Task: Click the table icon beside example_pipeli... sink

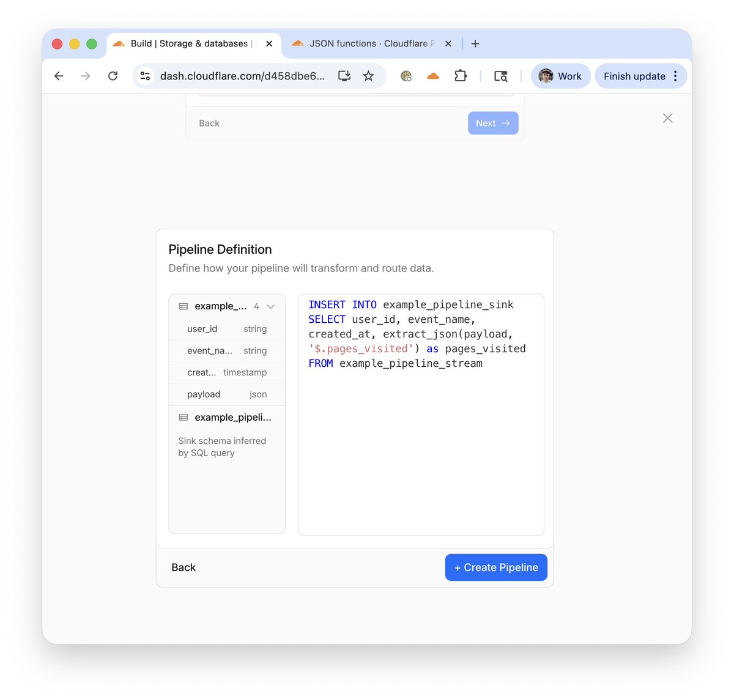Action: coord(183,418)
